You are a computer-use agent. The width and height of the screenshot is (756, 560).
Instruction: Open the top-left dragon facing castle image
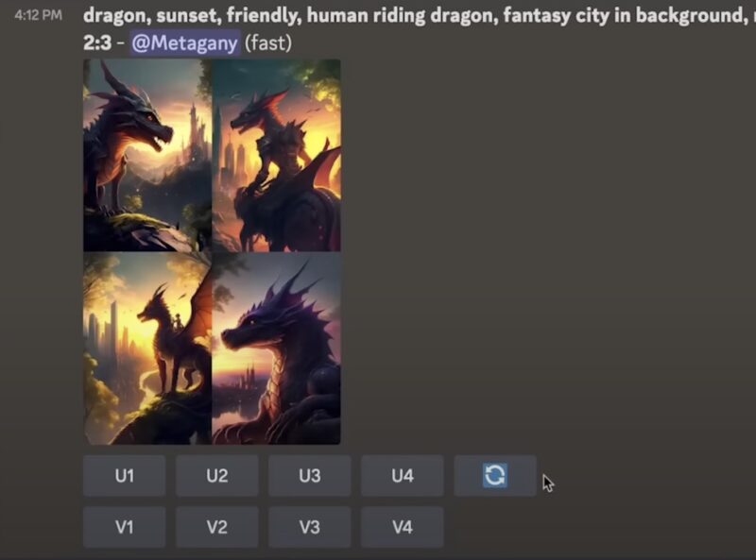[x=147, y=155]
